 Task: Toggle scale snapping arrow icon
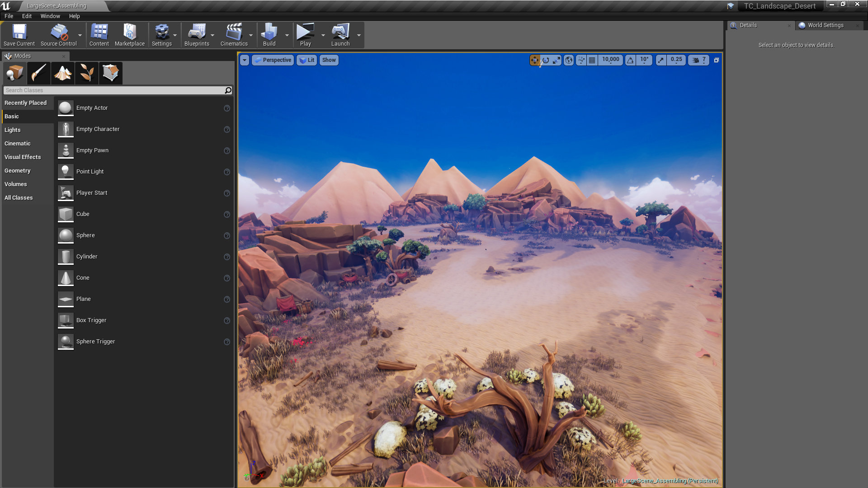(661, 60)
